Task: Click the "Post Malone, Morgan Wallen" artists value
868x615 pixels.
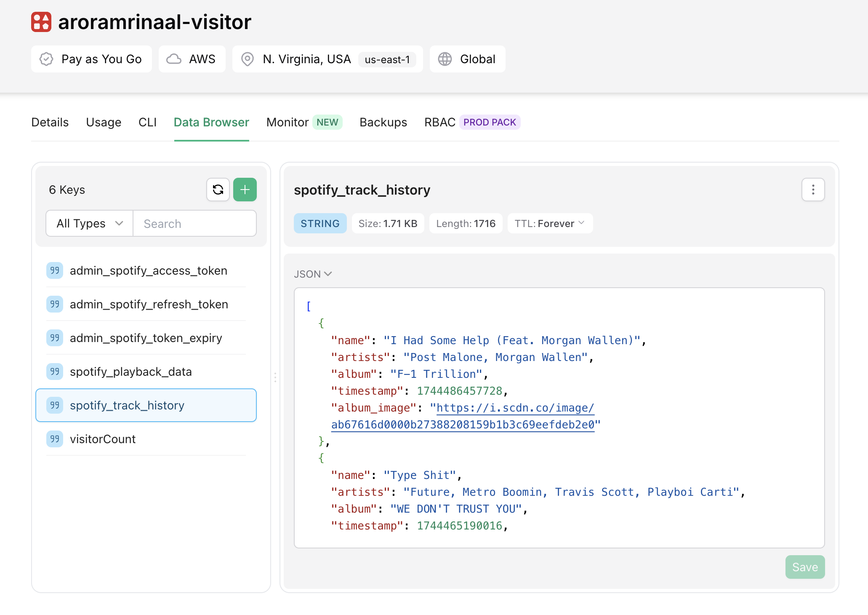Action: pos(495,357)
